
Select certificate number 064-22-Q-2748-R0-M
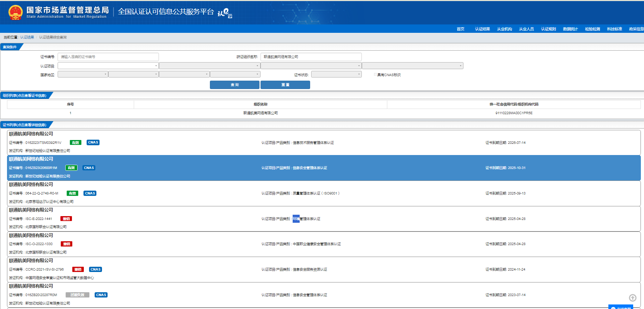[42, 193]
